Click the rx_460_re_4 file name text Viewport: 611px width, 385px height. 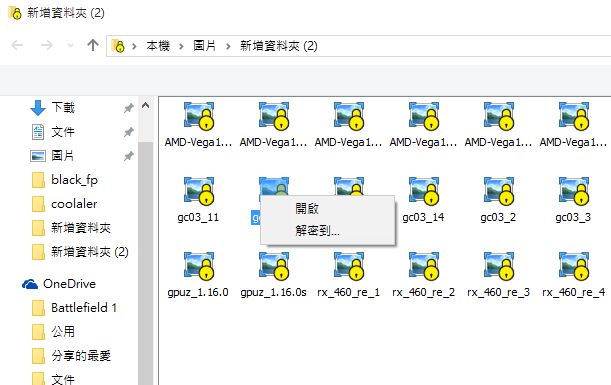pyautogui.click(x=574, y=292)
